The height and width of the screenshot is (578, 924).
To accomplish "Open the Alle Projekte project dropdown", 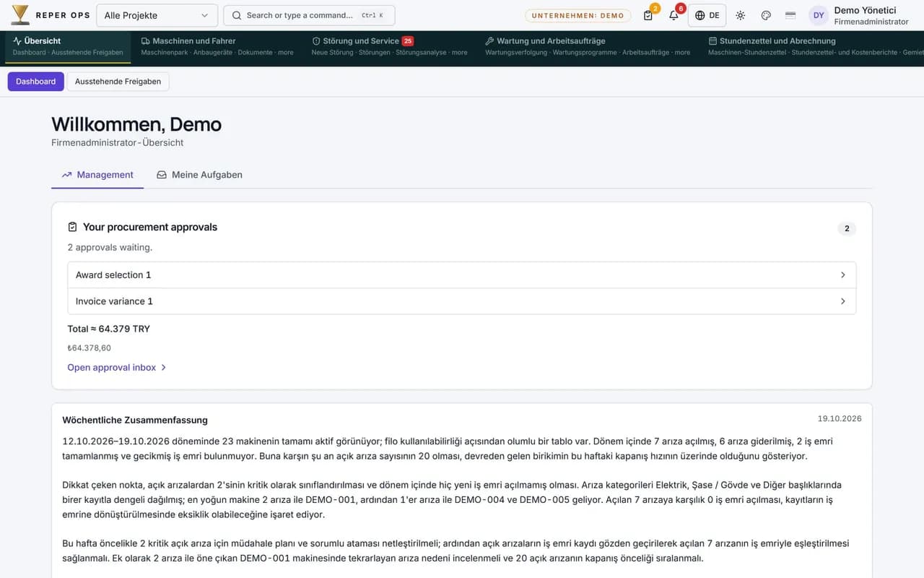I will [157, 15].
